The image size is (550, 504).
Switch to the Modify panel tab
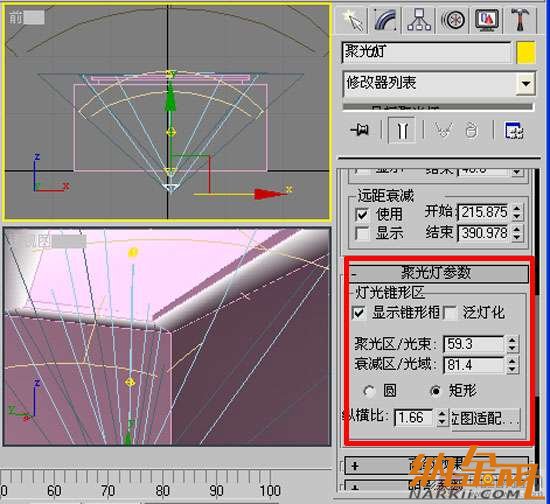click(x=385, y=20)
